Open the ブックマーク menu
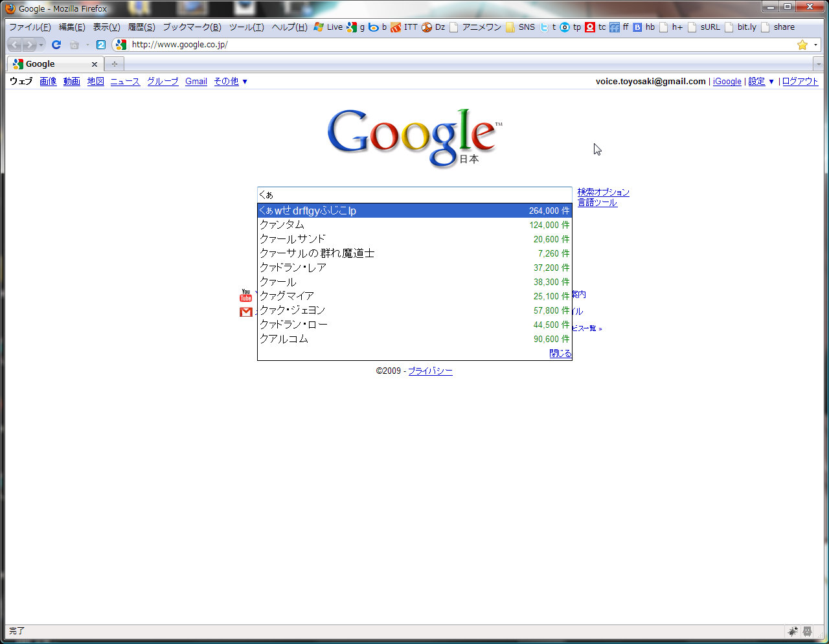Viewport: 829px width, 644px height. tap(192, 27)
